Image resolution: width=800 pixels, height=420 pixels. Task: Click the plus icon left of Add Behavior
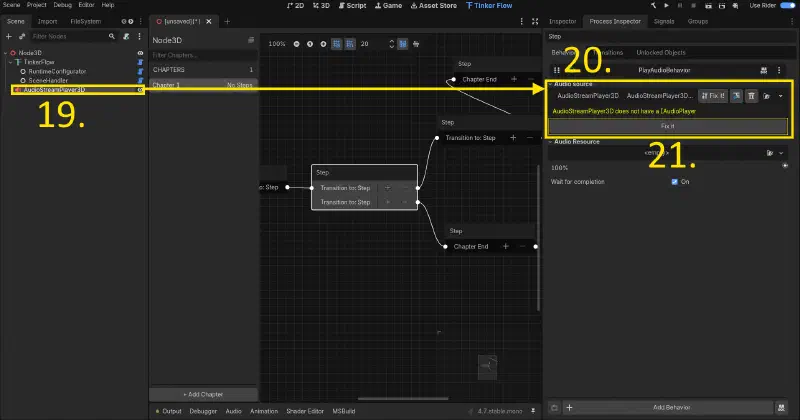pyautogui.click(x=569, y=407)
